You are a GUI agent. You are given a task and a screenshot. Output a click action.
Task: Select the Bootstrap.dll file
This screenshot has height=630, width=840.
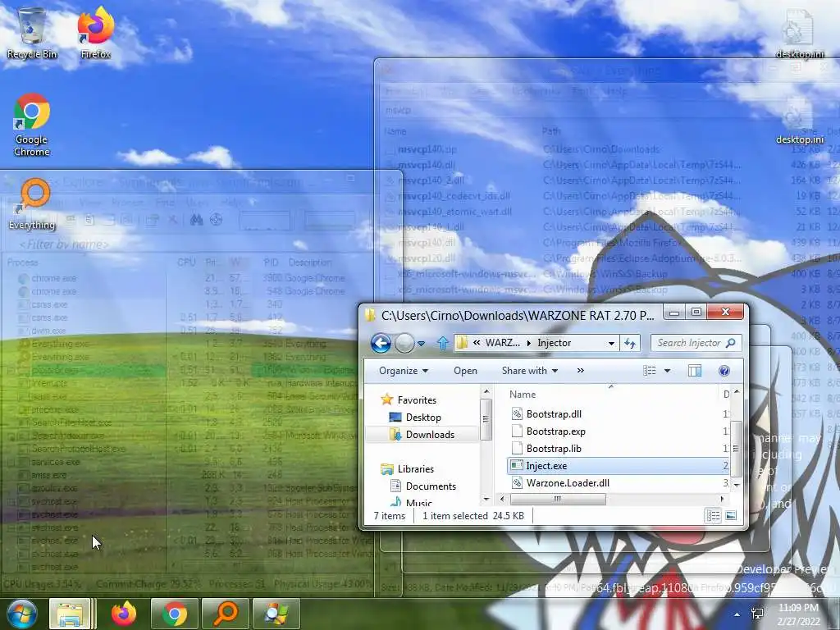554,414
